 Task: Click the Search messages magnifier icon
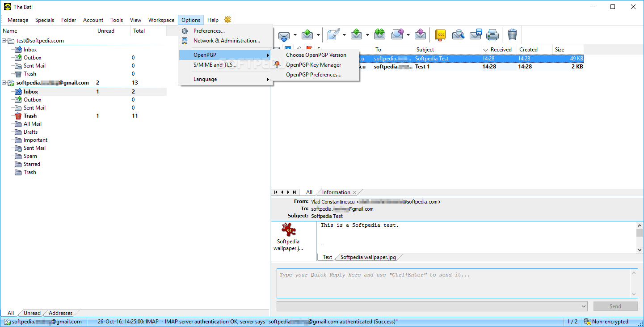click(x=459, y=34)
